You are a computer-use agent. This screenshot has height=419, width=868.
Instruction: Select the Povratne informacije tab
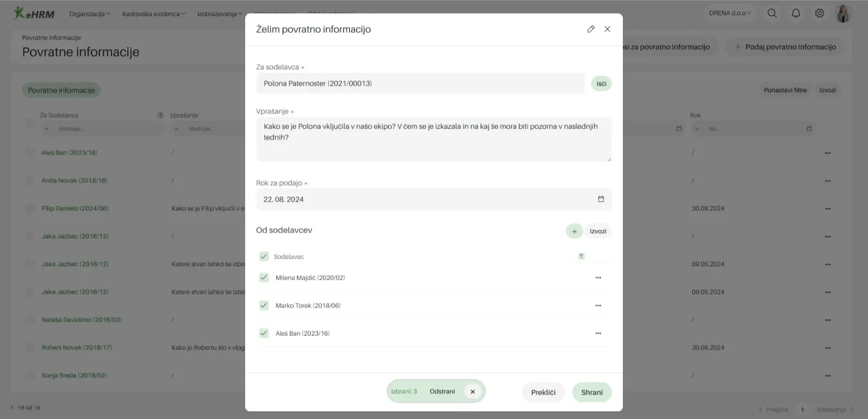(61, 90)
